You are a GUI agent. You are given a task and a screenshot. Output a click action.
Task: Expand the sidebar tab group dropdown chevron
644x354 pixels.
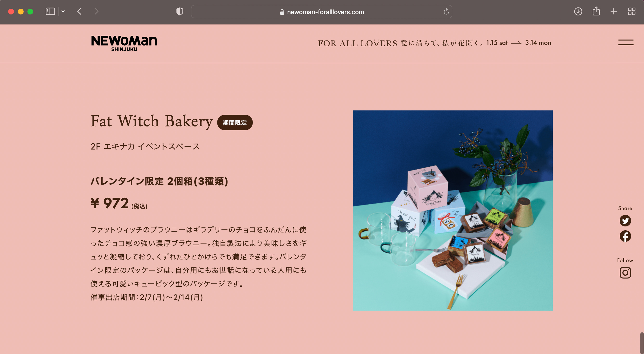pyautogui.click(x=63, y=12)
